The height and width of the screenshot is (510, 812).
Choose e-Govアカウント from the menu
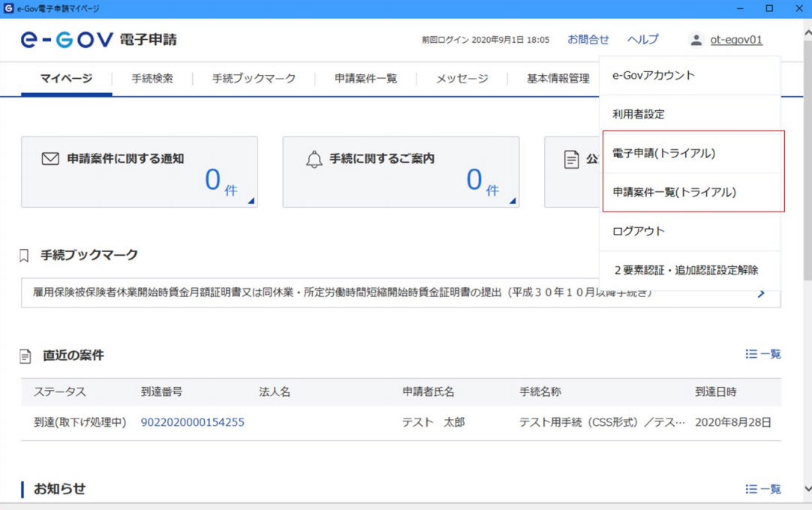(x=690, y=76)
